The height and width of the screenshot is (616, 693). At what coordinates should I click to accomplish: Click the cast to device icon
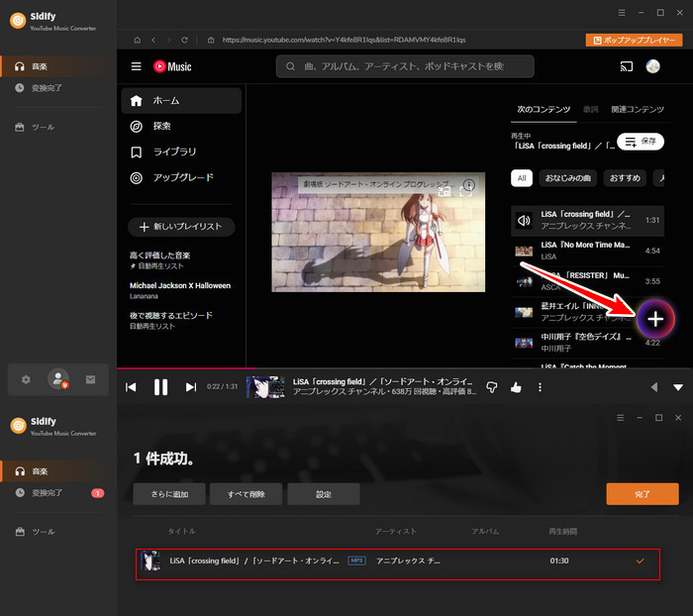pyautogui.click(x=627, y=66)
